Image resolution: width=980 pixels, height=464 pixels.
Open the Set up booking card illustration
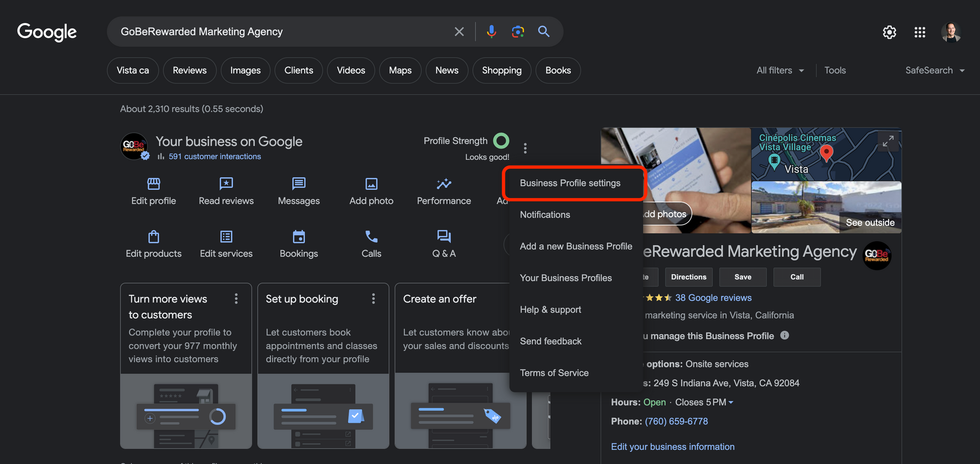[x=323, y=411]
